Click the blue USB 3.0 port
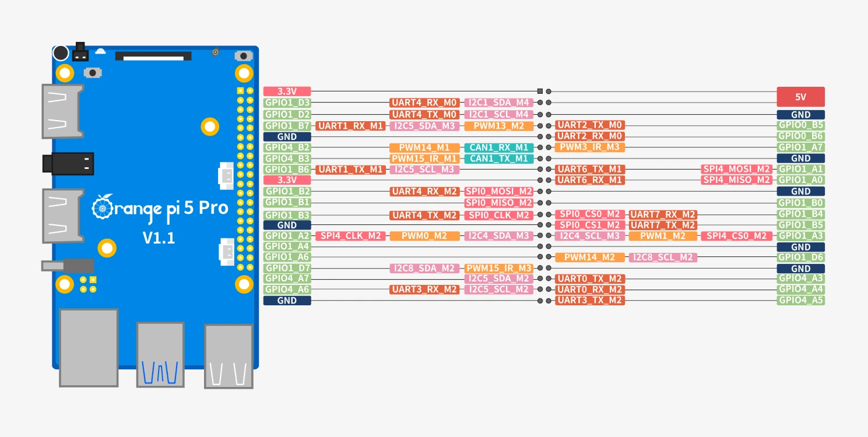This screenshot has width=868, height=437. pos(160,355)
